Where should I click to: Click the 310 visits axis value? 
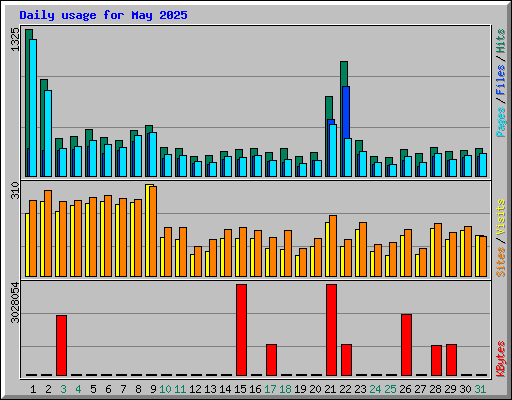15,190
